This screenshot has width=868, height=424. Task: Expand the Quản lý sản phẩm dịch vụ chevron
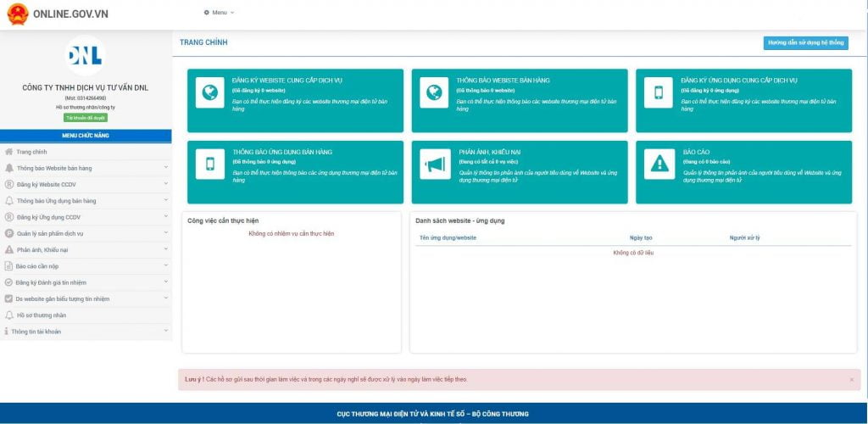coord(165,232)
